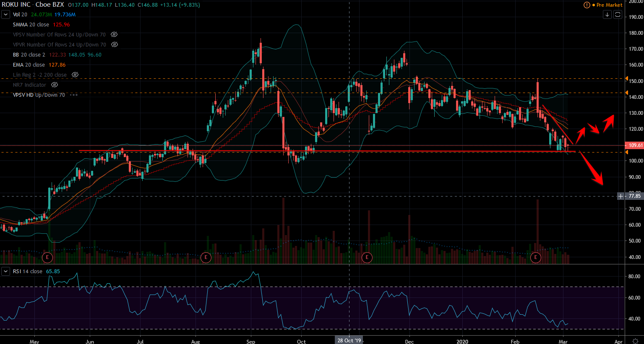Click the Pre Market status label
The width and height of the screenshot is (644, 344).
[x=609, y=5]
